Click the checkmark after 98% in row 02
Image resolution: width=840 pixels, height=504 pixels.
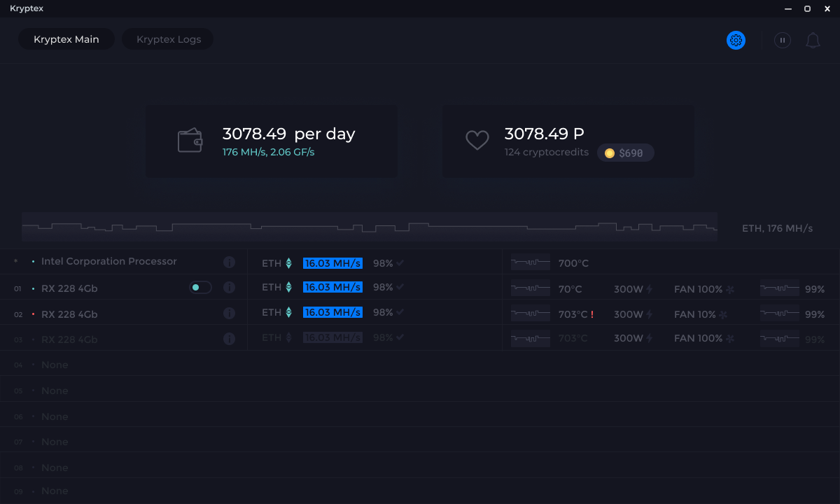(x=400, y=312)
